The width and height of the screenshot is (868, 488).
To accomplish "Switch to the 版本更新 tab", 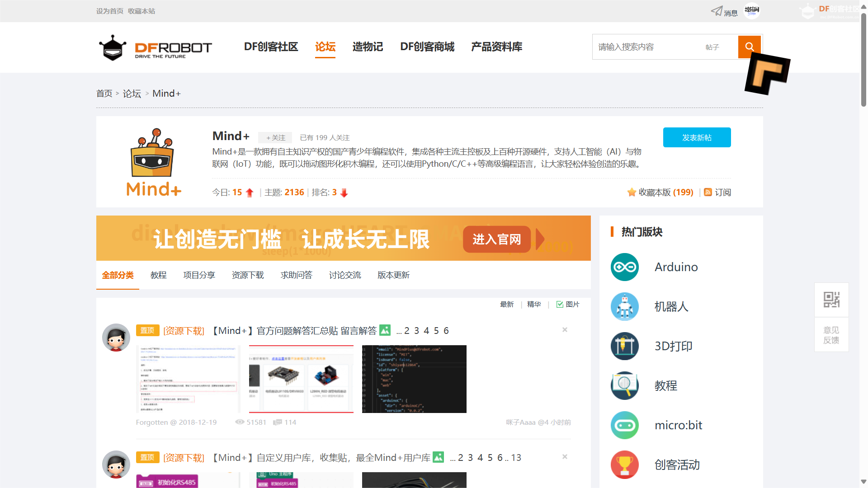I will pyautogui.click(x=393, y=275).
